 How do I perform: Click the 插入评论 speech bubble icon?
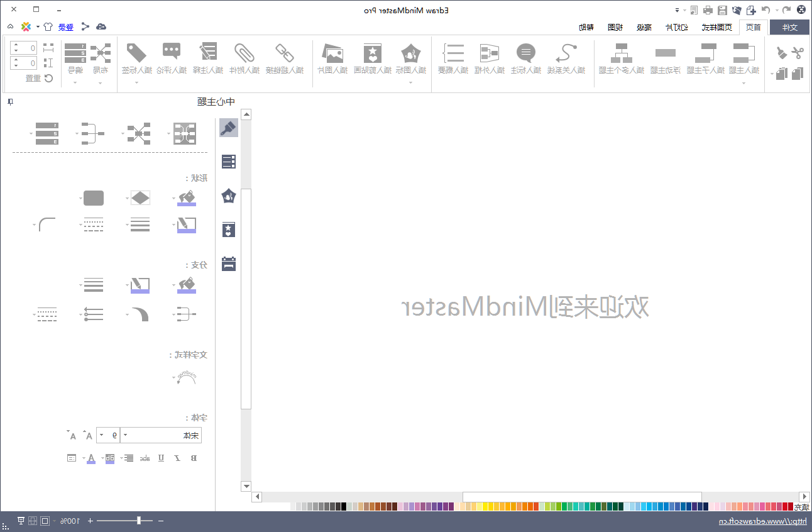tap(171, 52)
